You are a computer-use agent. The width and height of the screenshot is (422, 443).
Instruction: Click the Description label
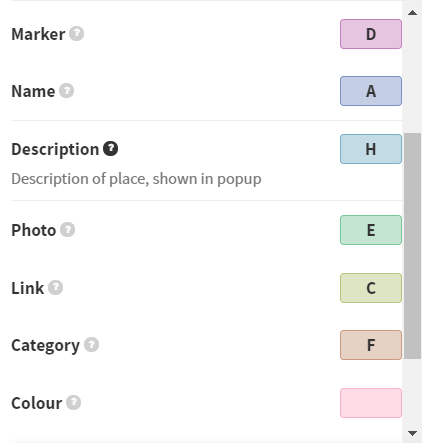pos(55,149)
